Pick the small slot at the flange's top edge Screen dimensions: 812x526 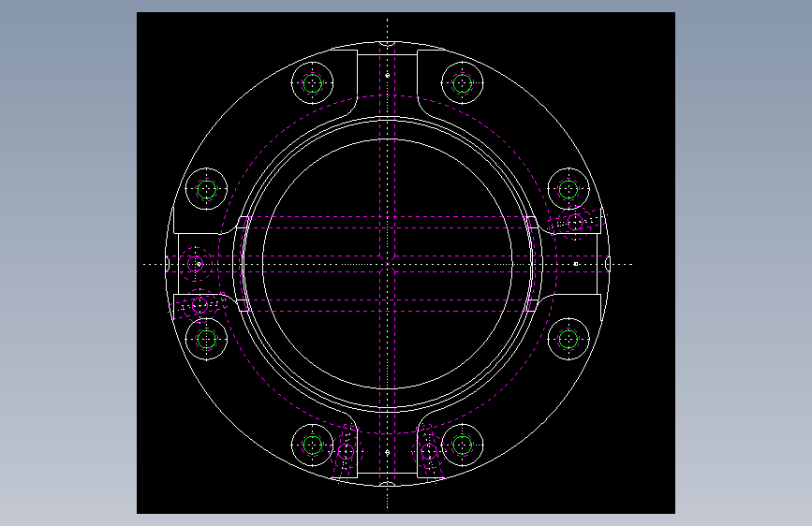[x=388, y=43]
